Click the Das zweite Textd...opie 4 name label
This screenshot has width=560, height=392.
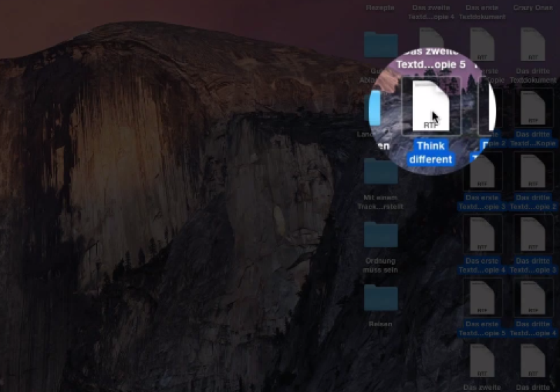(x=431, y=12)
